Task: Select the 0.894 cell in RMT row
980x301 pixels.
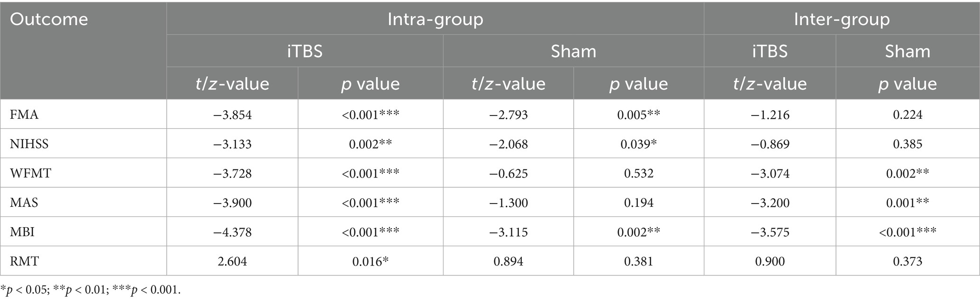Action: [508, 261]
